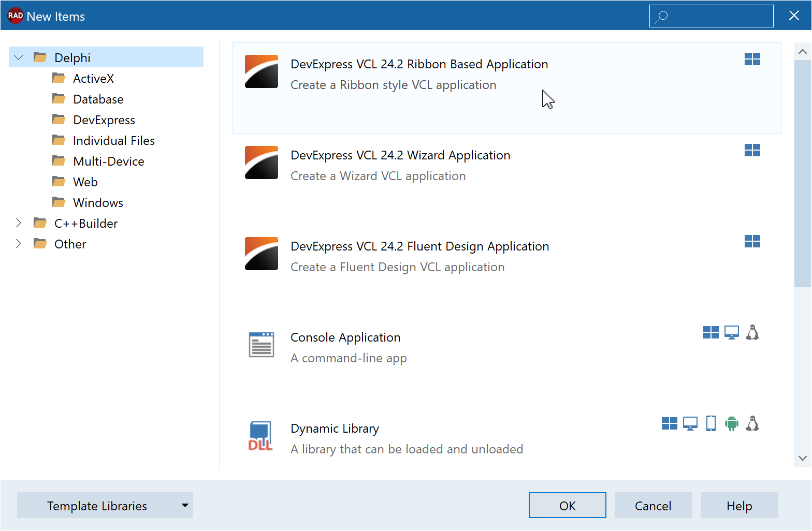Open the Multi-Device category
Viewport: 812px width, 531px height.
[108, 161]
